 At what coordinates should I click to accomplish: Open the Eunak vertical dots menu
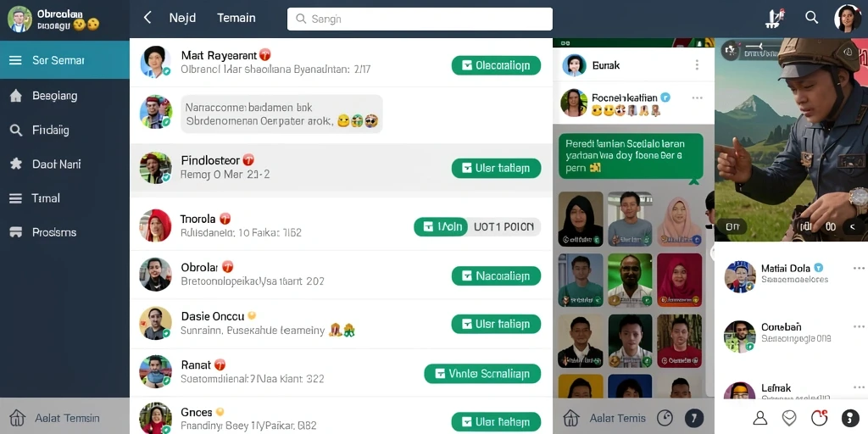coord(697,65)
